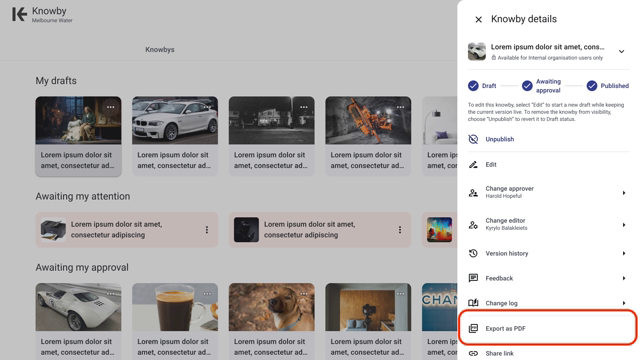640x360 pixels.
Task: Open the white BMW car draft card
Action: pos(175,136)
